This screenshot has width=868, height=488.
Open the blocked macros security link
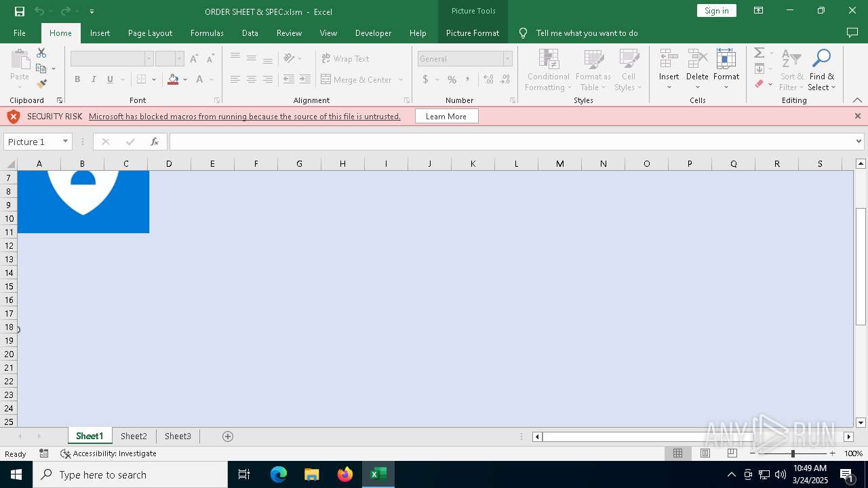pos(245,117)
